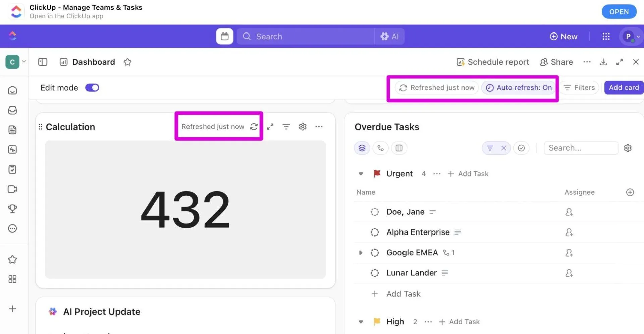This screenshot has height=334, width=644.
Task: Set status circle for Lunar Lander
Action: [x=375, y=273]
